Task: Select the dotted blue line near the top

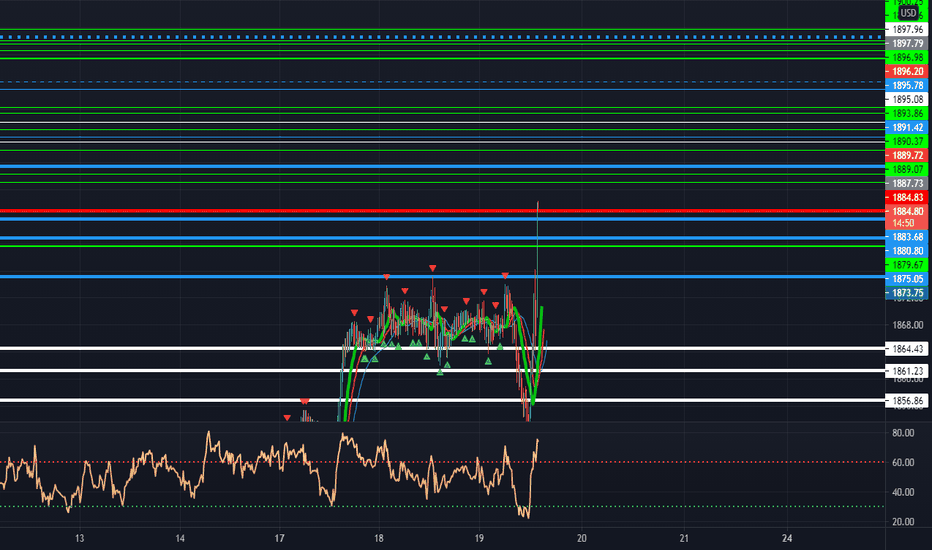Action: (x=442, y=37)
